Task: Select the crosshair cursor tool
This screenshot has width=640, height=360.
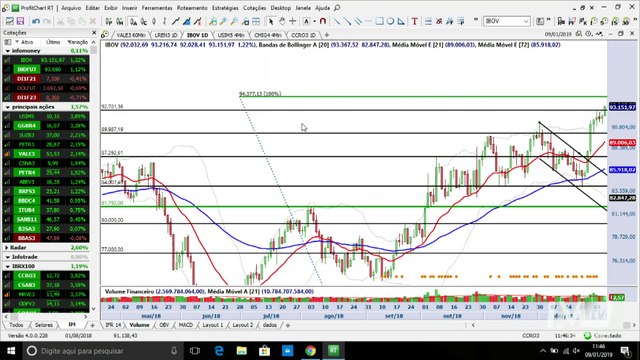Action: (293, 21)
